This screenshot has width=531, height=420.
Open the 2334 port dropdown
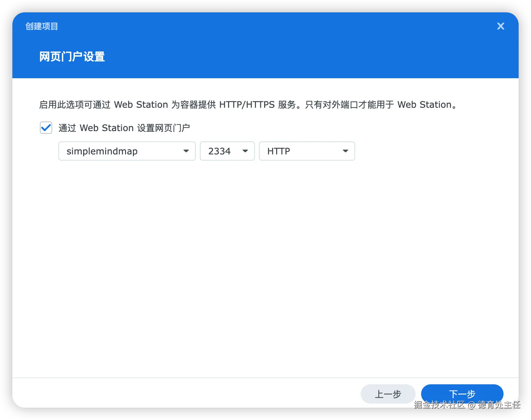[x=227, y=151]
